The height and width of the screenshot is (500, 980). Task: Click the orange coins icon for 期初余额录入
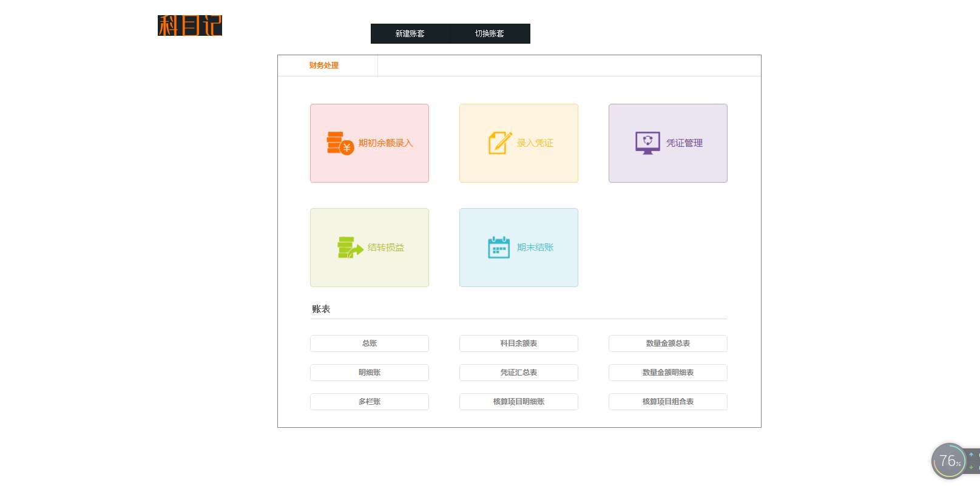tap(340, 143)
